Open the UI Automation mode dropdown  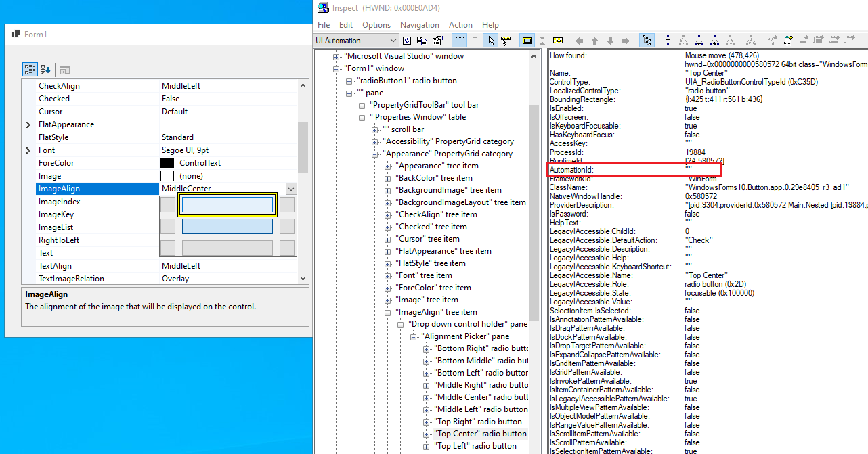[395, 40]
